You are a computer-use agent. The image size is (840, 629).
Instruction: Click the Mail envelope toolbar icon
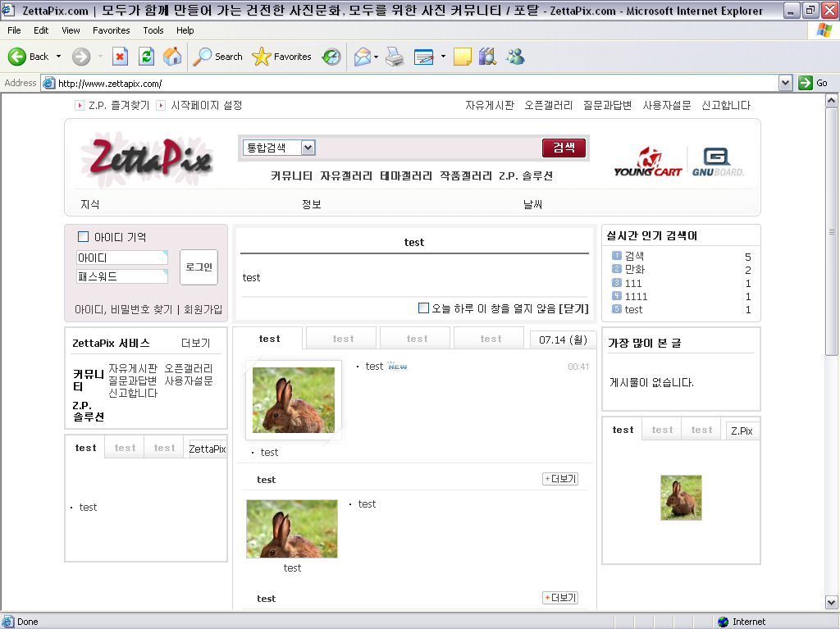tap(362, 57)
